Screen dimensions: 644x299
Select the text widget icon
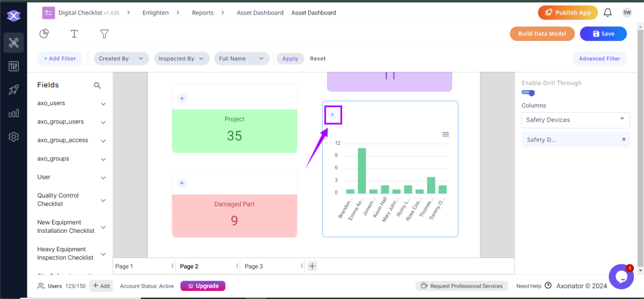point(74,34)
